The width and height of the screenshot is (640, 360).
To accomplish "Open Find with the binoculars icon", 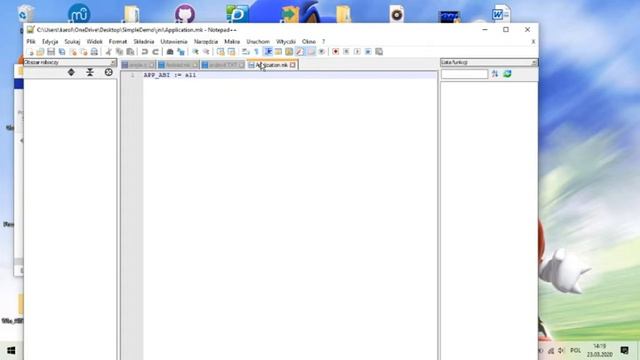I will click(x=170, y=52).
